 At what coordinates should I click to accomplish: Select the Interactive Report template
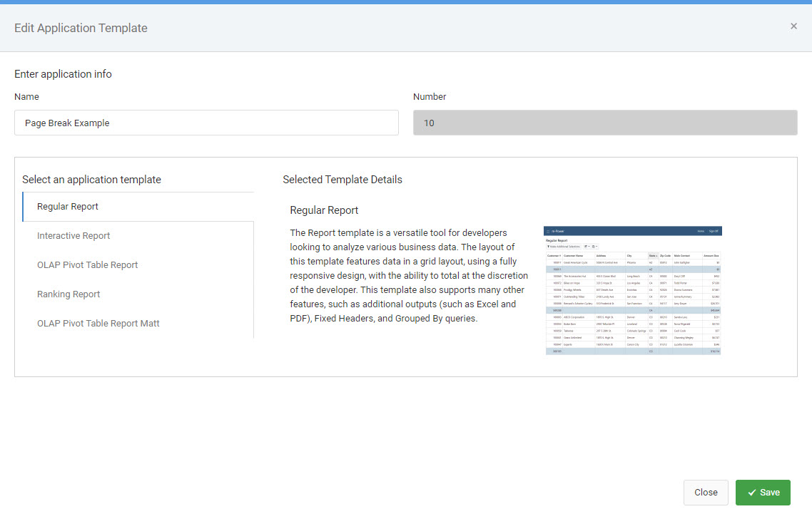(x=73, y=236)
